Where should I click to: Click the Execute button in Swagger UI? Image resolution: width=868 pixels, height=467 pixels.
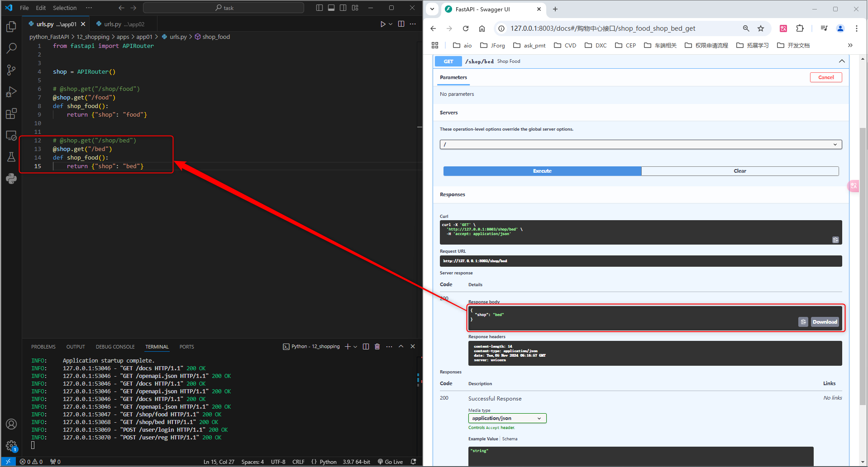tap(542, 171)
